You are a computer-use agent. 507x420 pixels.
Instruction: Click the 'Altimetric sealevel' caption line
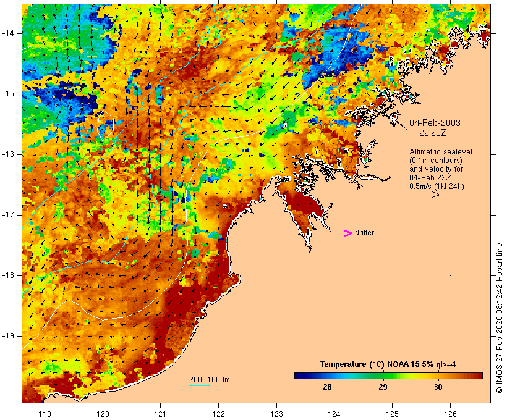441,152
